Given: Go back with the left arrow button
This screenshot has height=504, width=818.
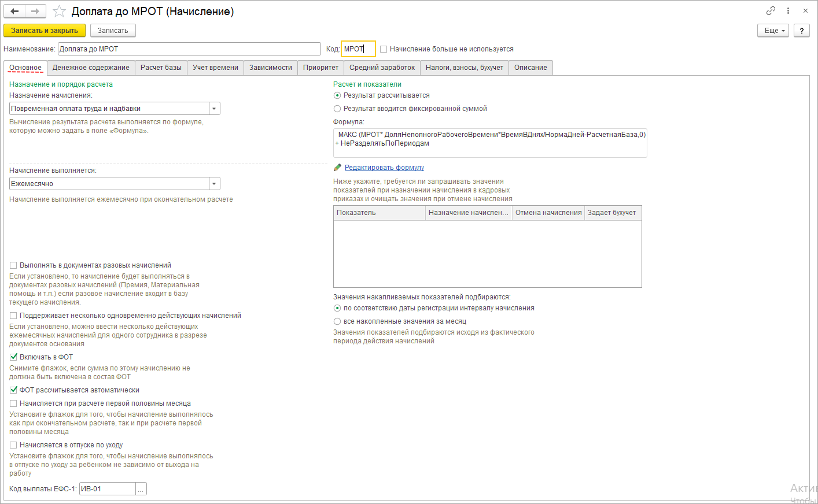Looking at the screenshot, I should tap(14, 11).
